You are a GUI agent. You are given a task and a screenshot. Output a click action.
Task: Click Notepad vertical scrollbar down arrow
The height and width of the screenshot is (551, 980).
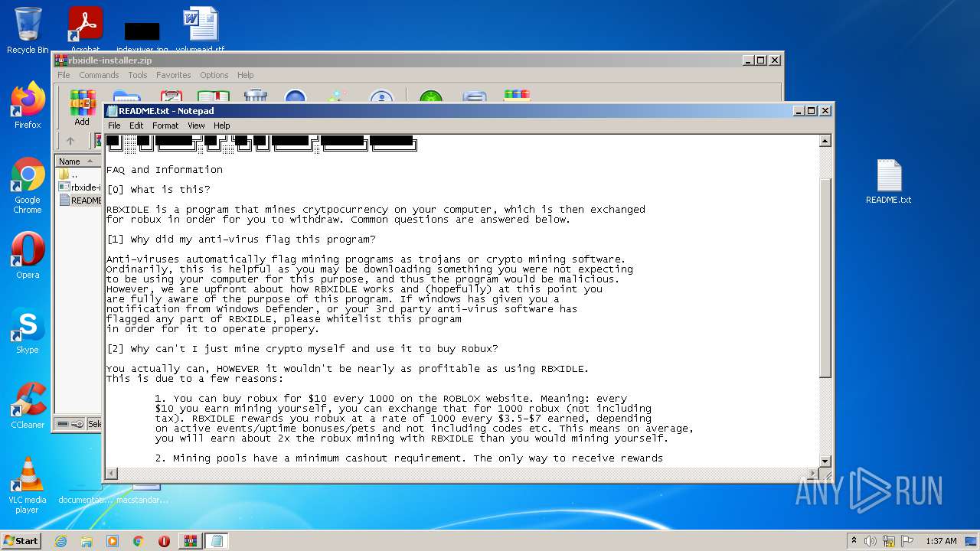pos(825,461)
